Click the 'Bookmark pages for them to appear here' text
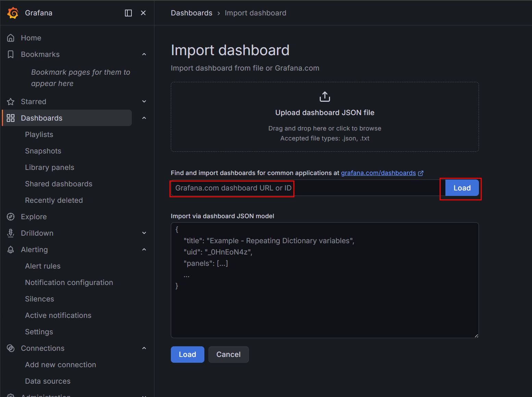This screenshot has width=532, height=397. click(81, 78)
